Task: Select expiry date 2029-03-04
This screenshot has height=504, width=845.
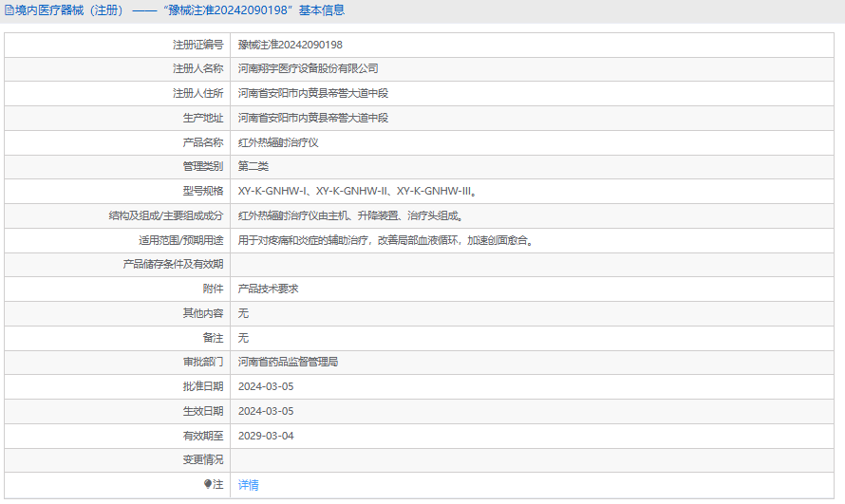Action: (266, 436)
